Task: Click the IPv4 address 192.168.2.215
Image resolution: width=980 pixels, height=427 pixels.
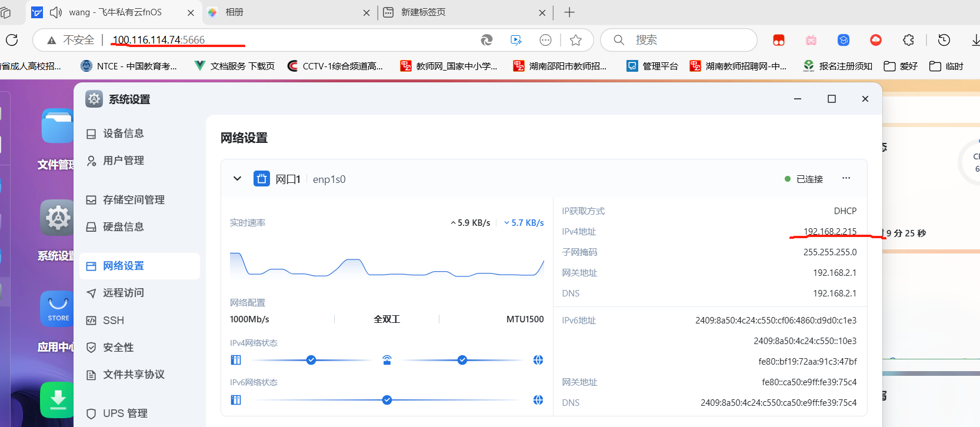Action: pyautogui.click(x=830, y=231)
